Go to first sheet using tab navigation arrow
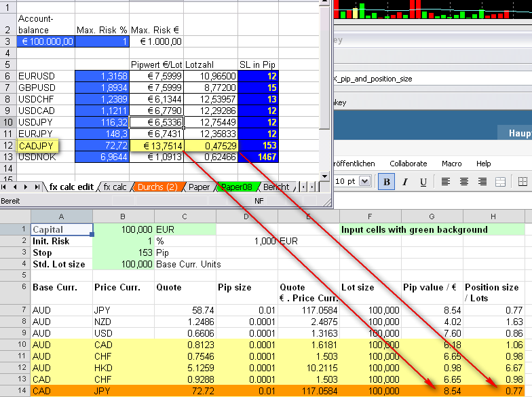532x397 pixels. pyautogui.click(x=6, y=187)
